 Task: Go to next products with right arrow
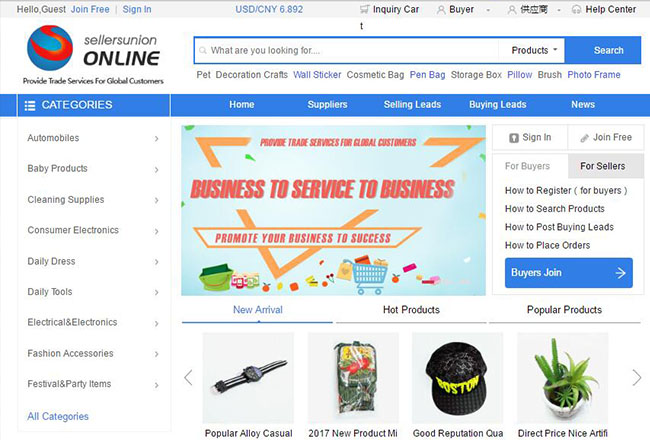pyautogui.click(x=637, y=377)
